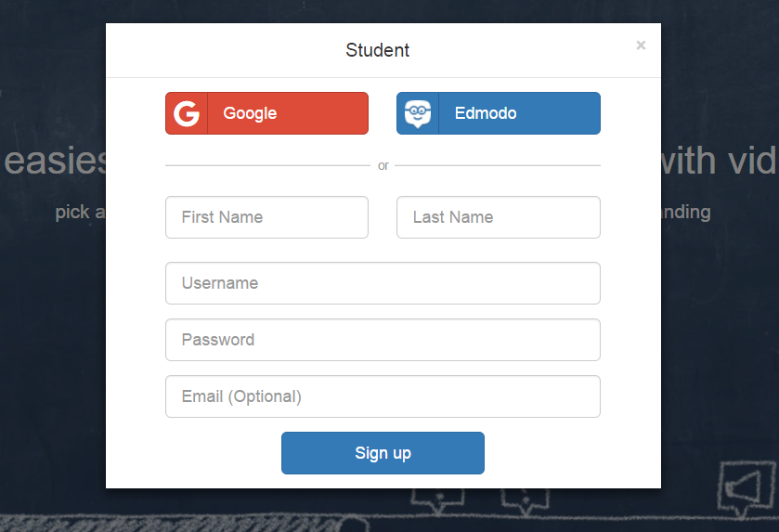779x532 pixels.
Task: Click the left chalk speech bubble icon
Action: point(431,500)
